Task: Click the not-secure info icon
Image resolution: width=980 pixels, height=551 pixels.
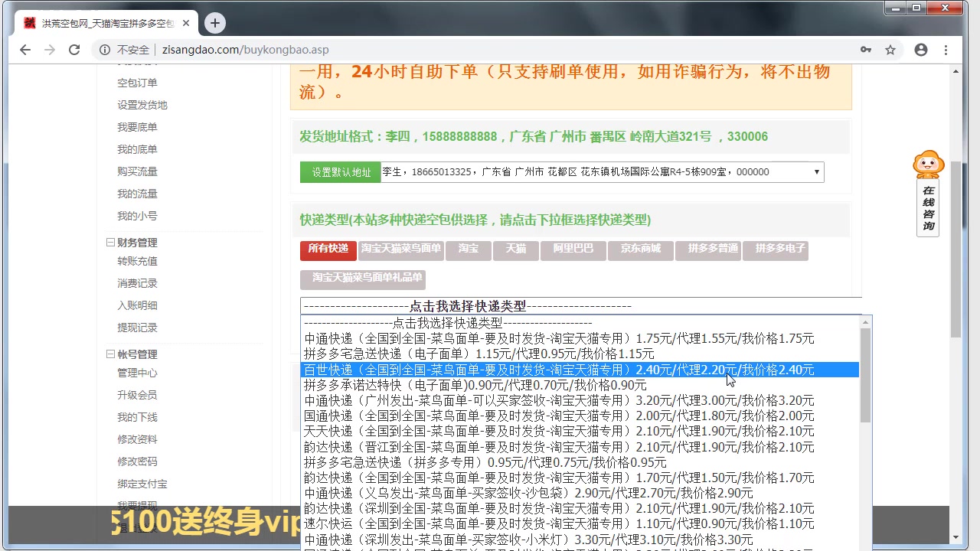Action: tap(105, 50)
